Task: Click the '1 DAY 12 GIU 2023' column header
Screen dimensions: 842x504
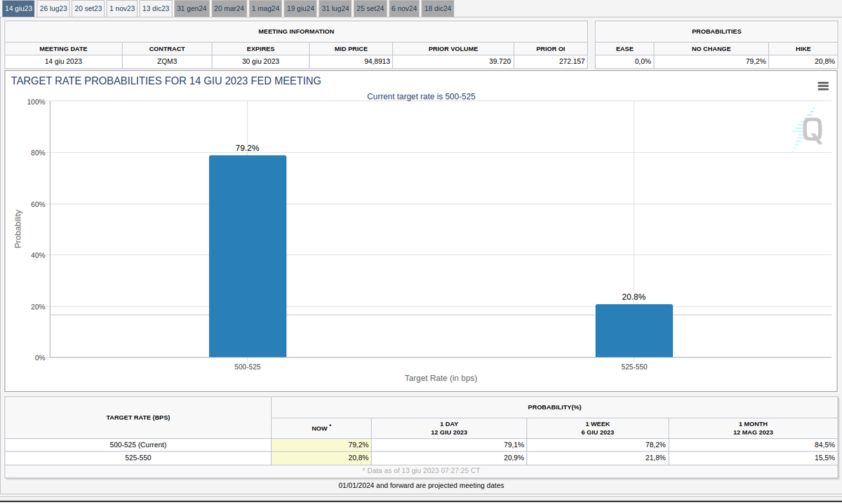Action: pyautogui.click(x=449, y=428)
